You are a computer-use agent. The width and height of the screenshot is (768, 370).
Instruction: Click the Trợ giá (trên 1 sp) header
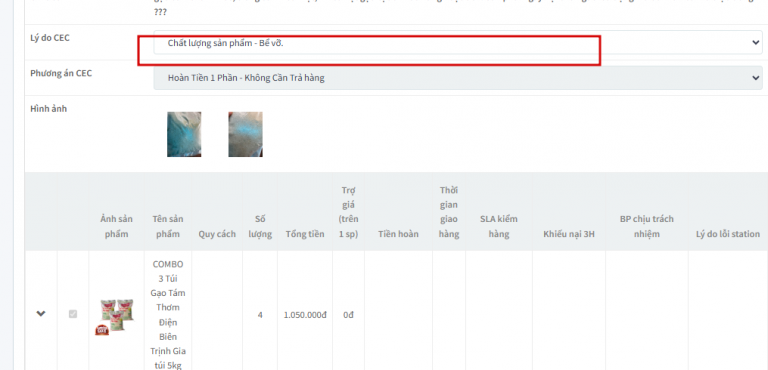point(348,212)
